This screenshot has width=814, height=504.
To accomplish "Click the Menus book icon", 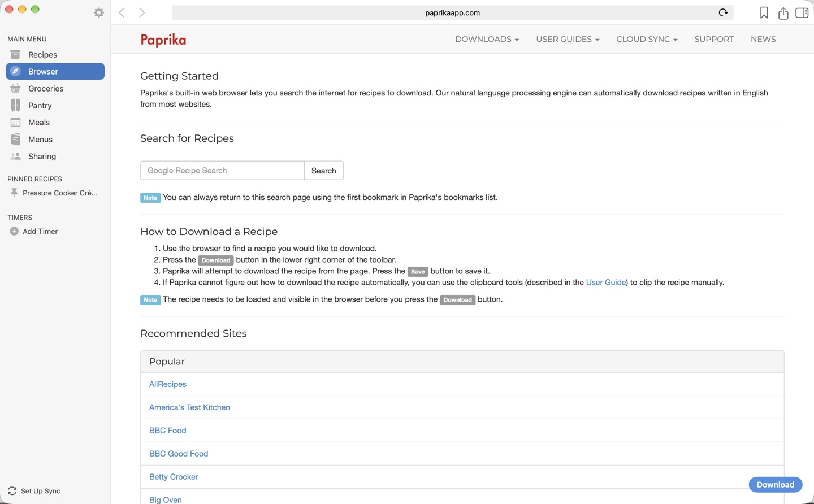I will click(x=15, y=140).
